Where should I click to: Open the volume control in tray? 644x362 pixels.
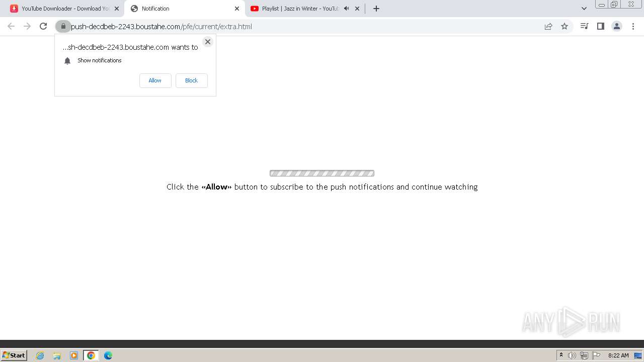pos(572,355)
